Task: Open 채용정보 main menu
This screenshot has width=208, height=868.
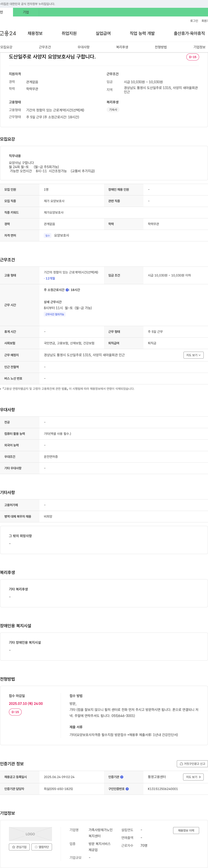Action: (x=35, y=33)
